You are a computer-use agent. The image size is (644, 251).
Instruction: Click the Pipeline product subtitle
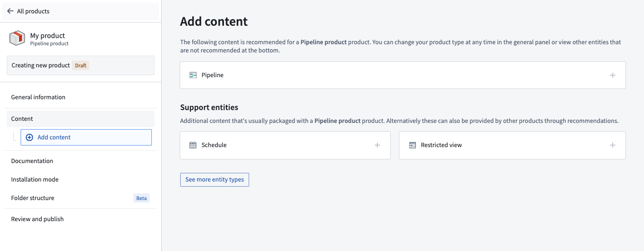click(49, 44)
